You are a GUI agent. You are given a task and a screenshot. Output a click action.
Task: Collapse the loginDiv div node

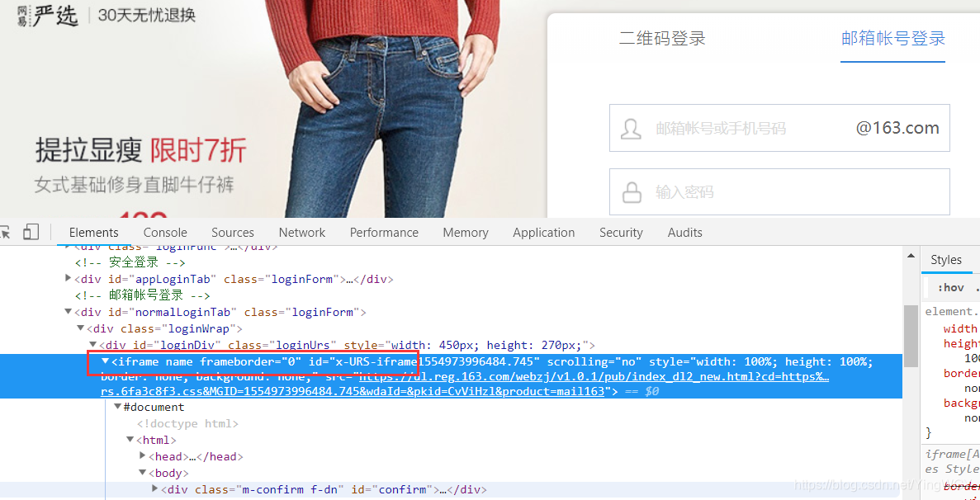coord(92,345)
